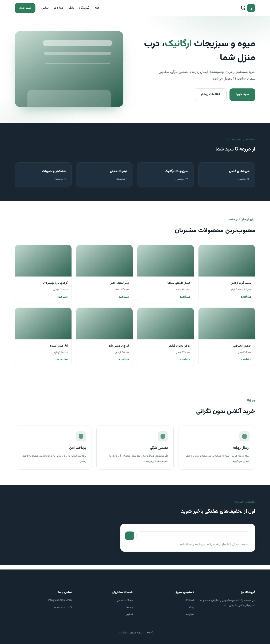Open تماس in the top navigation
This screenshot has width=270, height=644.
45,8
